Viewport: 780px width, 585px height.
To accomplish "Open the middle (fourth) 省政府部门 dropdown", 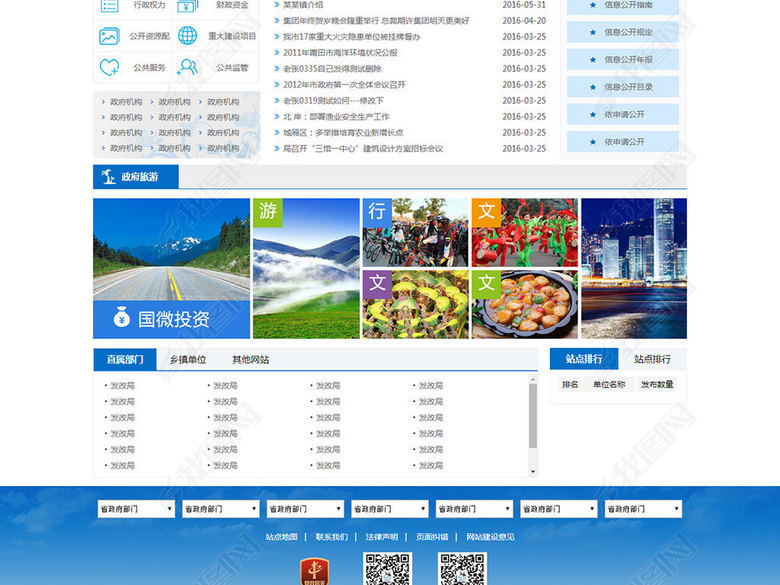I will click(x=390, y=509).
